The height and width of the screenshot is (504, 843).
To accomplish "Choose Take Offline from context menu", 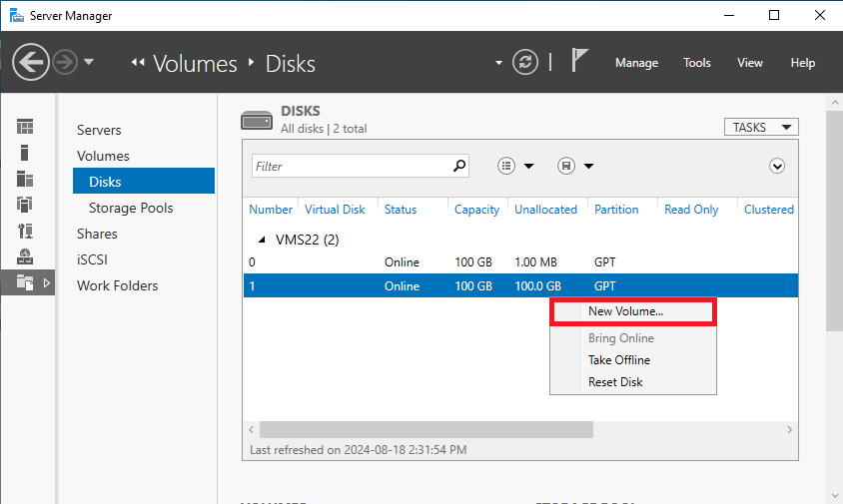I will (633, 360).
